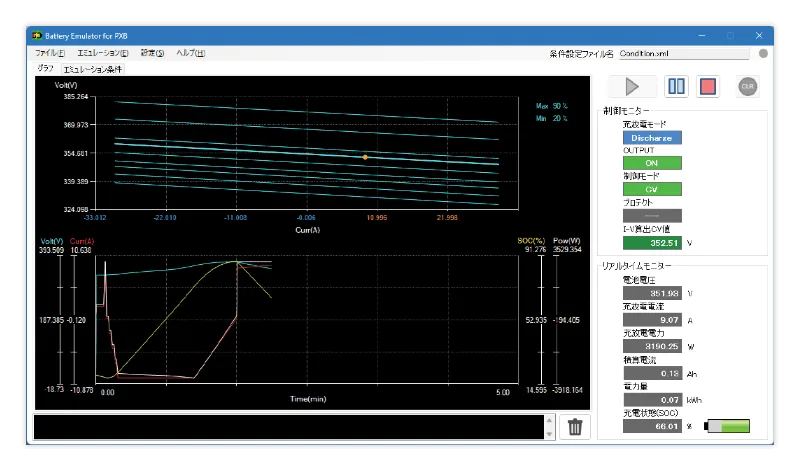Click the green OUTPUT ON indicator
Image resolution: width=800 pixels, height=470 pixels.
(x=652, y=163)
